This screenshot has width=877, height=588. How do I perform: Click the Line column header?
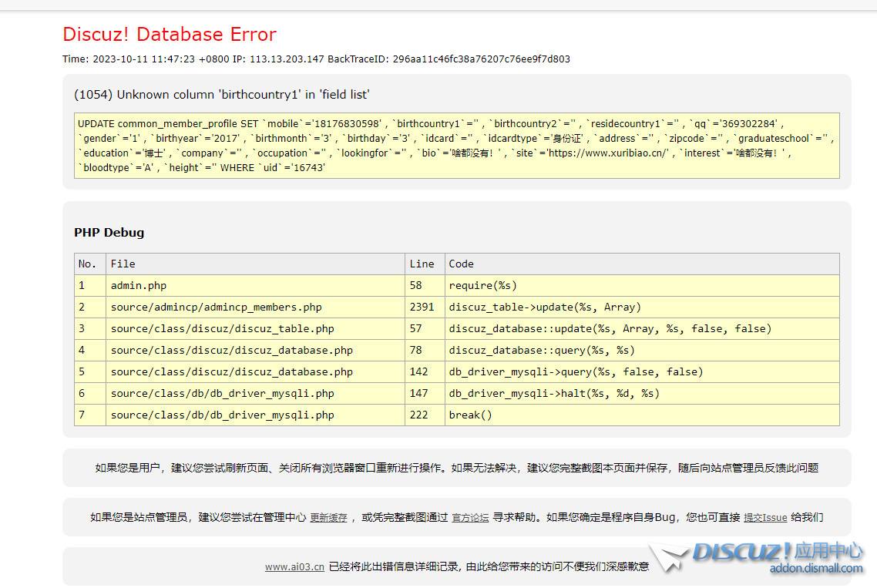[422, 264]
